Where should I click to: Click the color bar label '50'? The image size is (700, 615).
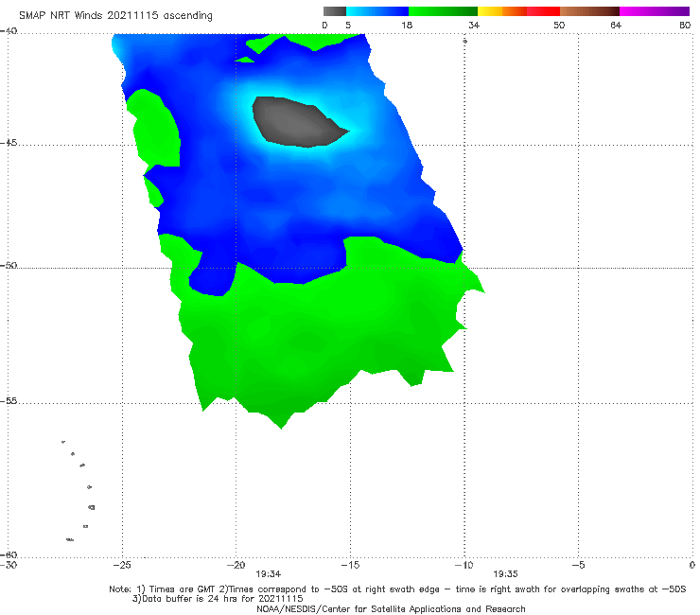tap(559, 26)
